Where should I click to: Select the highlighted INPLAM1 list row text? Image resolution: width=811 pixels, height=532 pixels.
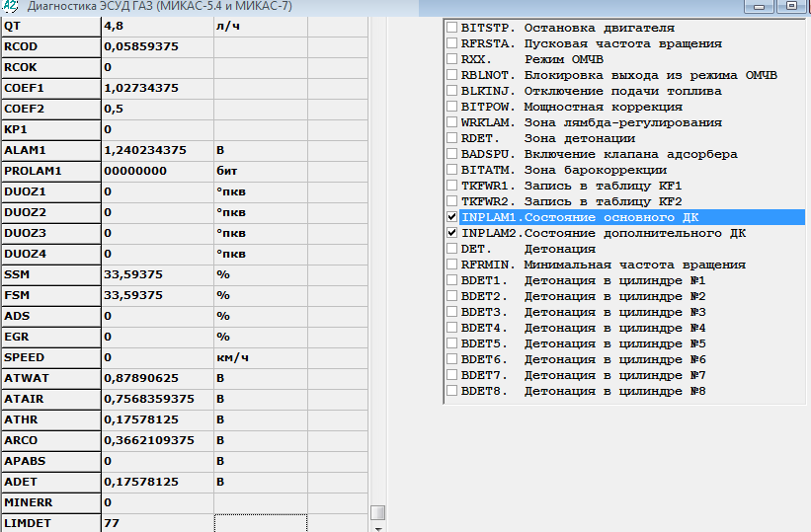click(632, 217)
